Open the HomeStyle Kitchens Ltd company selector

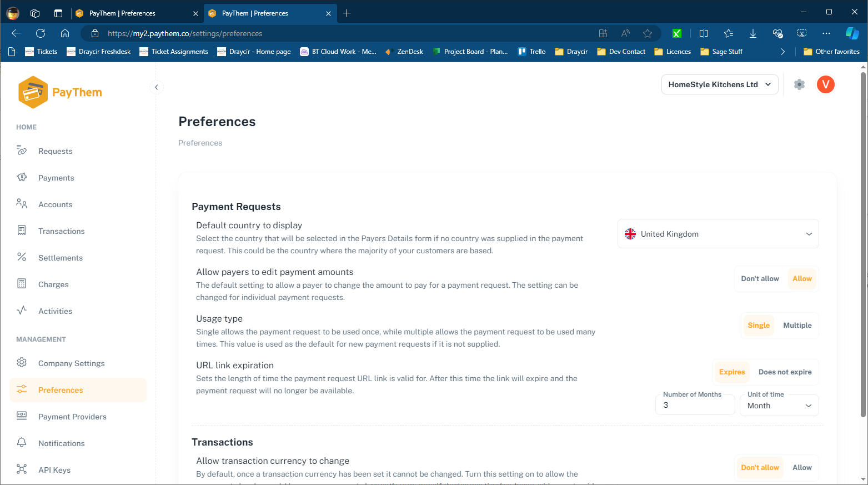coord(720,84)
